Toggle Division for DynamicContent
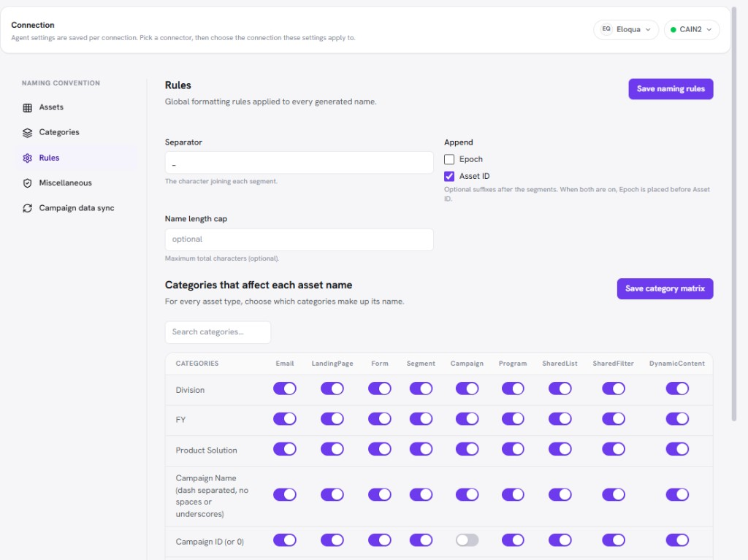The image size is (748, 560). 677,388
